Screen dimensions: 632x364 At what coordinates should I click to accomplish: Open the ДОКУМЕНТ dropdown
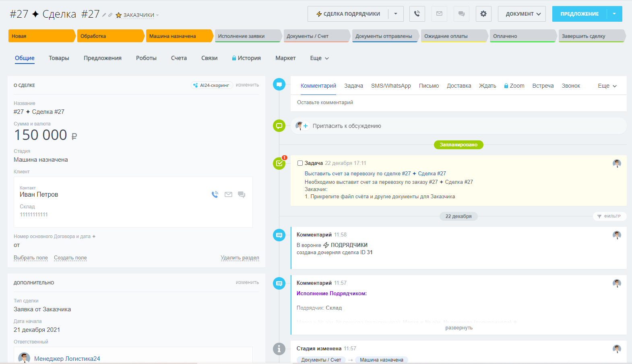click(522, 14)
